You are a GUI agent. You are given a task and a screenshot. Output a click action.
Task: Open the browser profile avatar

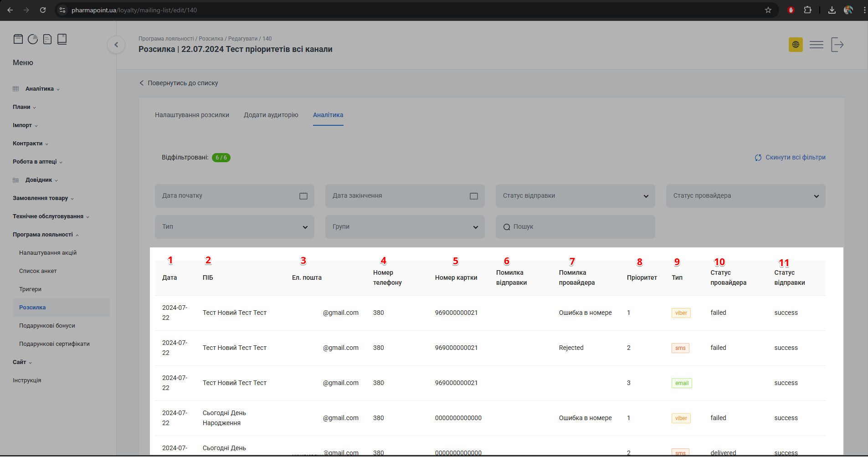pyautogui.click(x=848, y=10)
